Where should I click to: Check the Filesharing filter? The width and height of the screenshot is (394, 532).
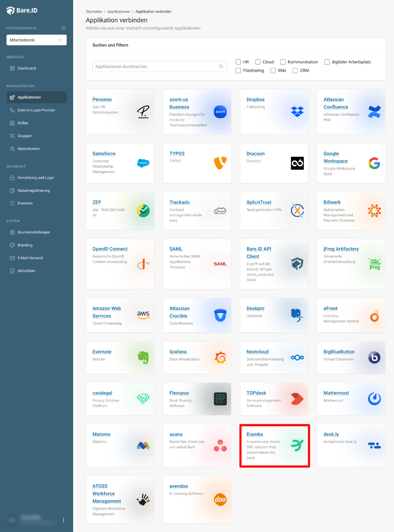pos(238,70)
